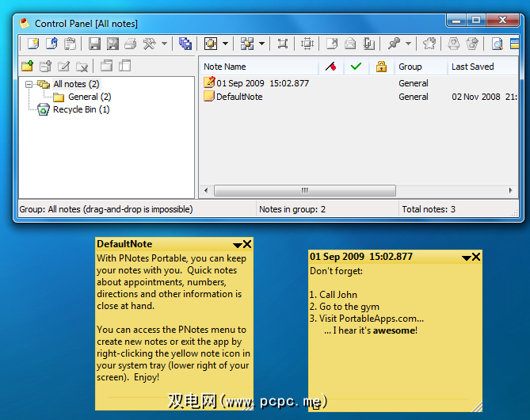This screenshot has width=530, height=420.
Task: Click the delete group folder icon
Action: point(82,66)
